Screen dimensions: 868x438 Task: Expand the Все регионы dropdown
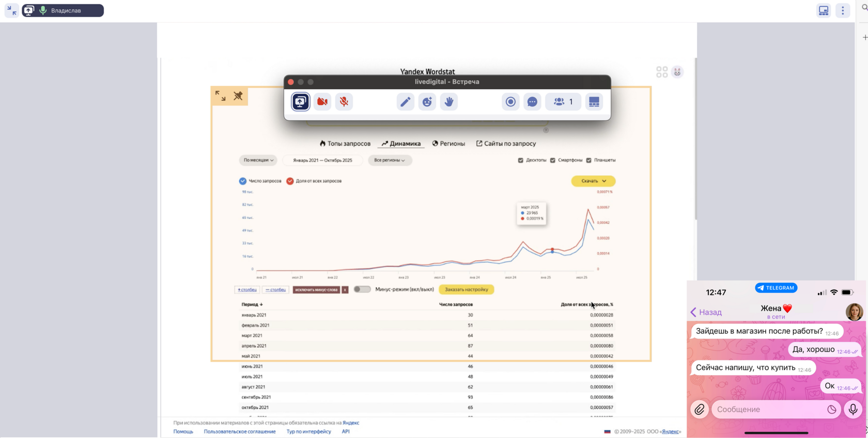tap(390, 160)
